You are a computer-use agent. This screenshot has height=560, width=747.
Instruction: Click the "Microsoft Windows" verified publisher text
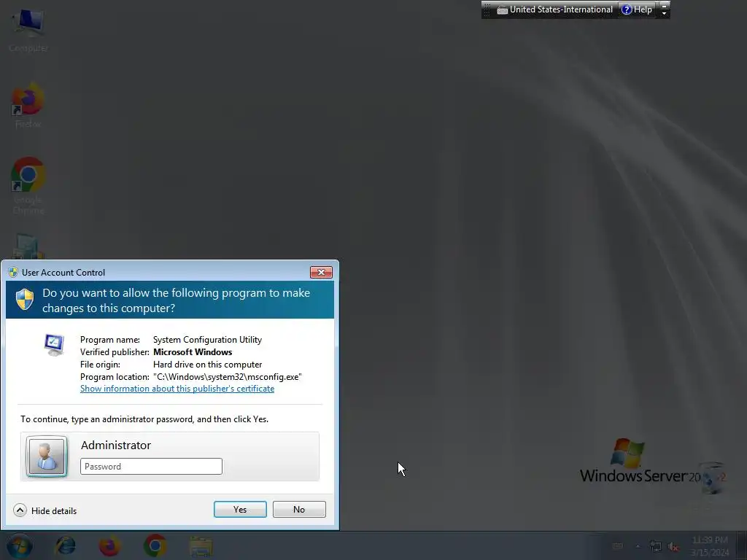pos(193,352)
